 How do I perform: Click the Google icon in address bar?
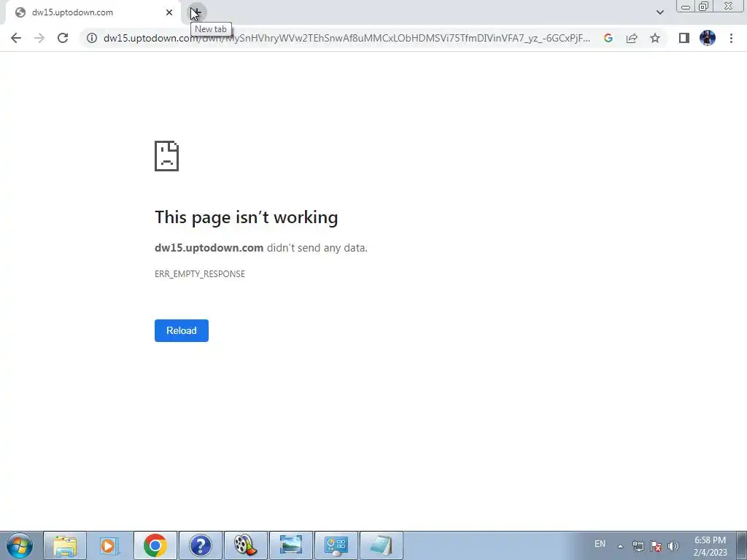click(x=608, y=38)
